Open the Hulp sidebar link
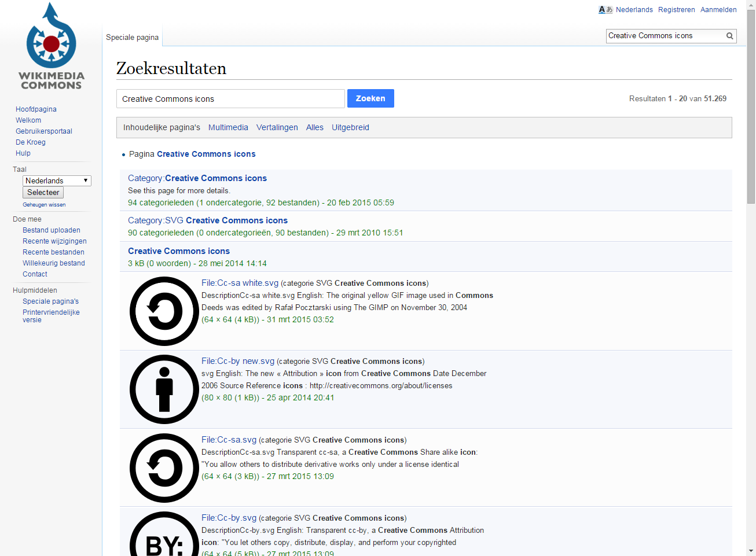Viewport: 756px width, 556px height. pos(23,153)
